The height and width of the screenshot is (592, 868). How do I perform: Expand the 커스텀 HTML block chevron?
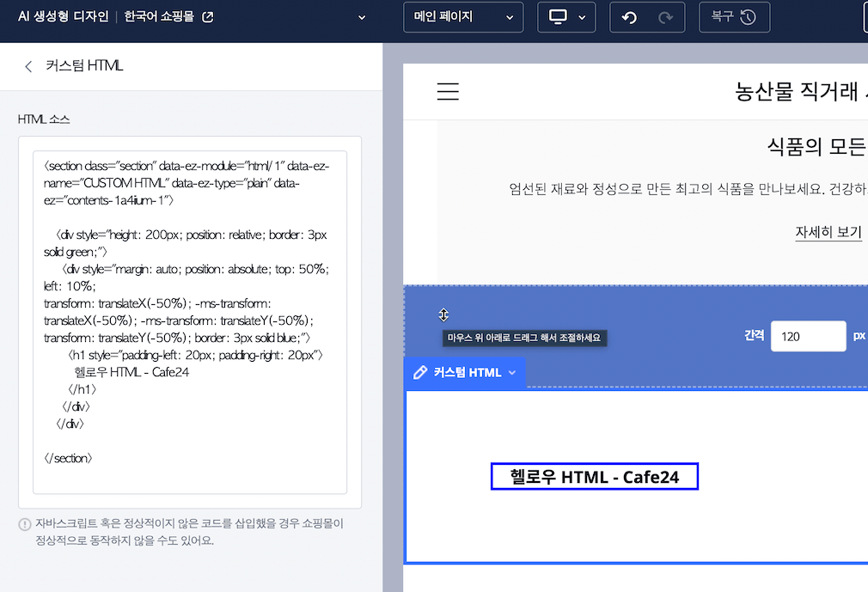512,373
